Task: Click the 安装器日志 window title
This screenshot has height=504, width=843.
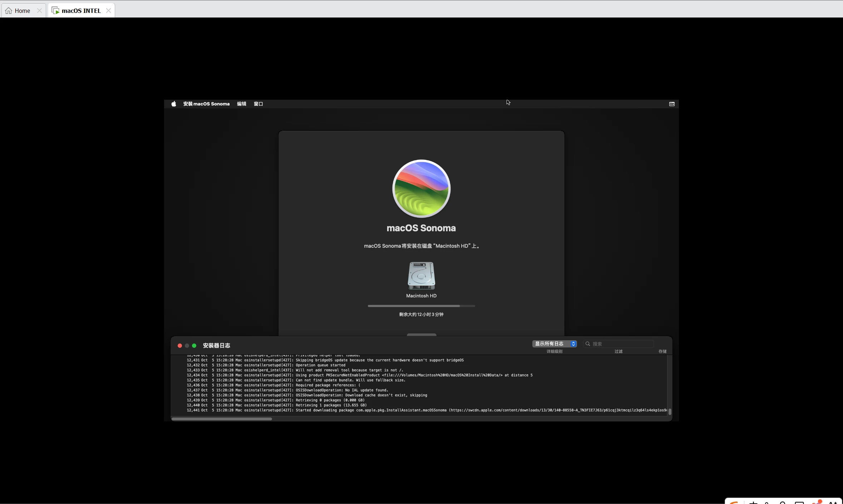Action: tap(216, 346)
